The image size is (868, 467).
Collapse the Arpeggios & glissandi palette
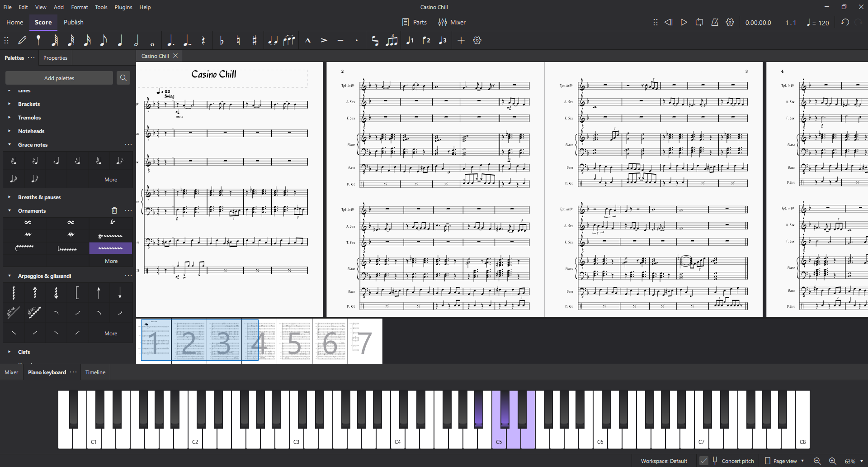9,276
